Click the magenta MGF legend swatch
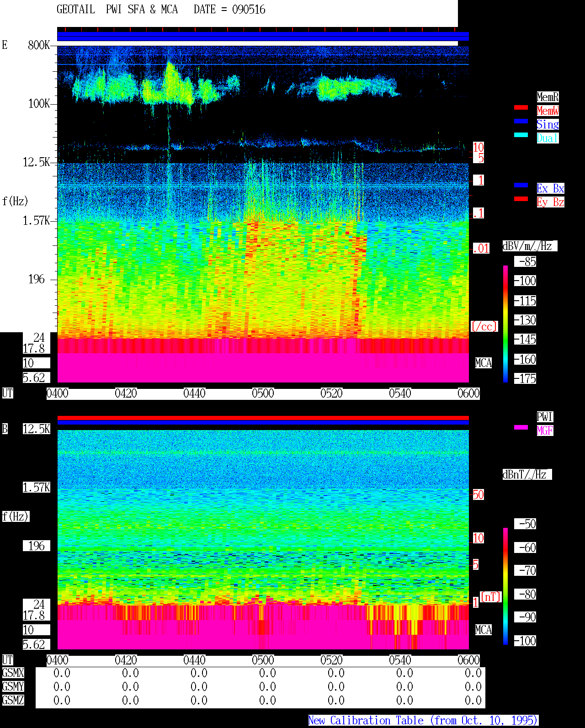This screenshot has width=585, height=728. pyautogui.click(x=521, y=427)
